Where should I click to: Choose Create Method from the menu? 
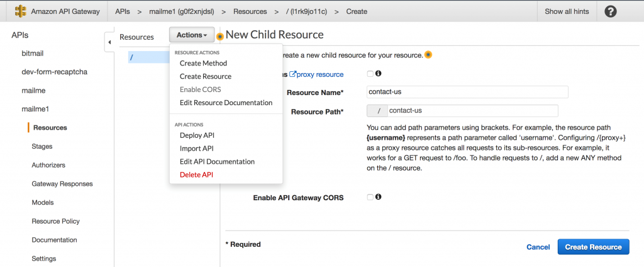(203, 64)
